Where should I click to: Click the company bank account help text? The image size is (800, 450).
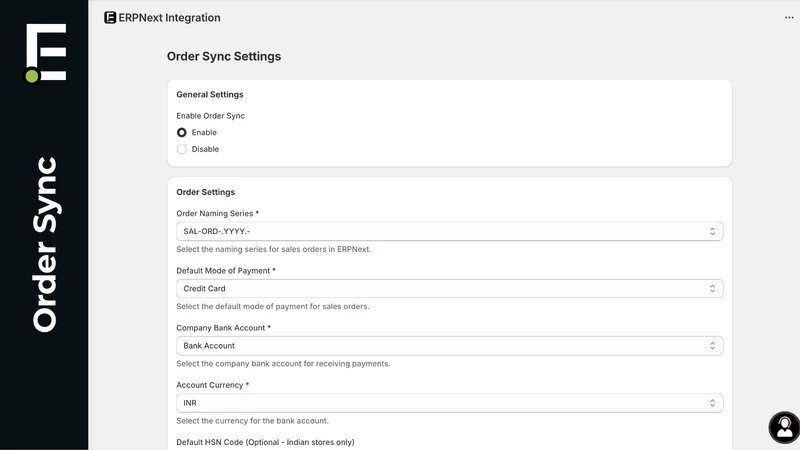click(283, 364)
